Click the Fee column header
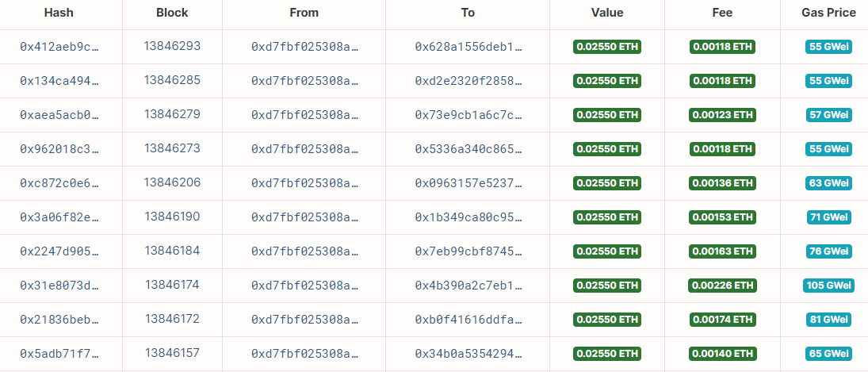 coord(722,13)
